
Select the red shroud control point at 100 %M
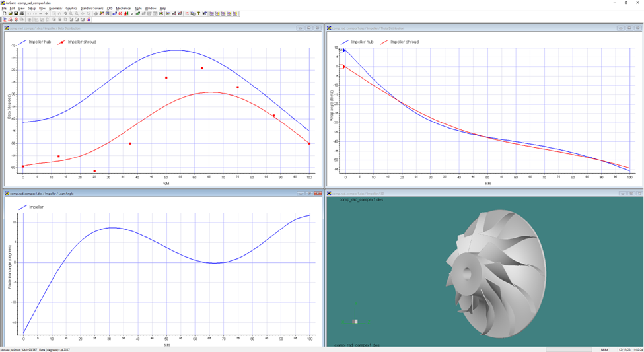(309, 143)
